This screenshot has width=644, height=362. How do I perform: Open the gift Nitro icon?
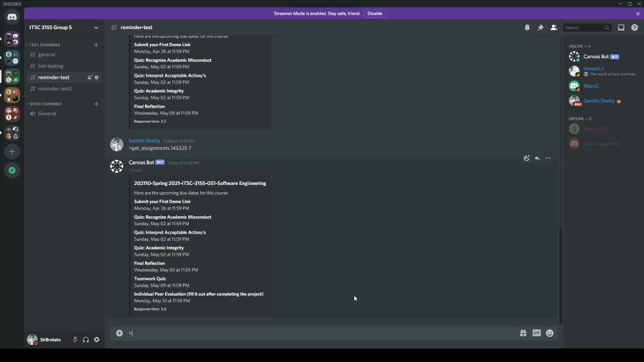tap(523, 333)
